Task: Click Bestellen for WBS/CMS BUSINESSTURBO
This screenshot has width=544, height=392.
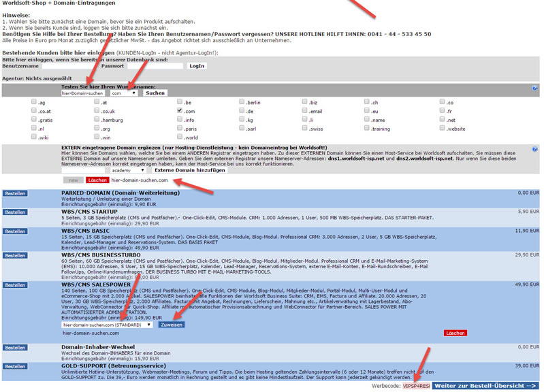Action: (15, 256)
